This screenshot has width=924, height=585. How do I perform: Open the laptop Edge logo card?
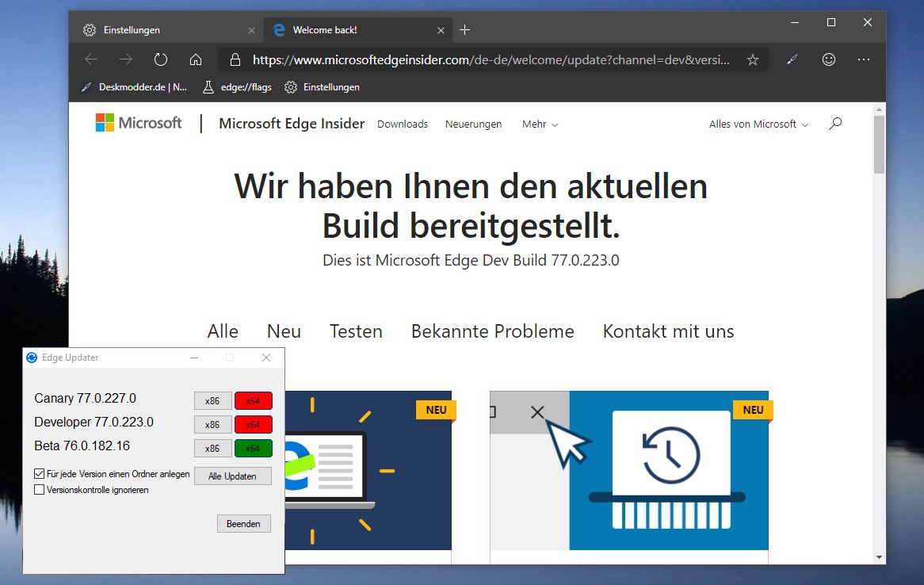click(368, 470)
